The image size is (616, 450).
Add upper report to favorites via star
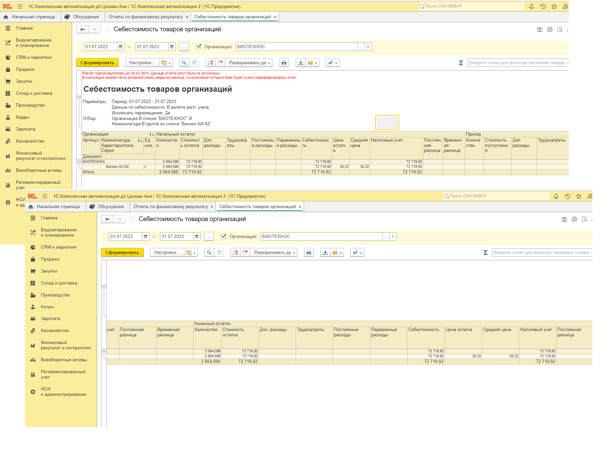[x=108, y=29]
